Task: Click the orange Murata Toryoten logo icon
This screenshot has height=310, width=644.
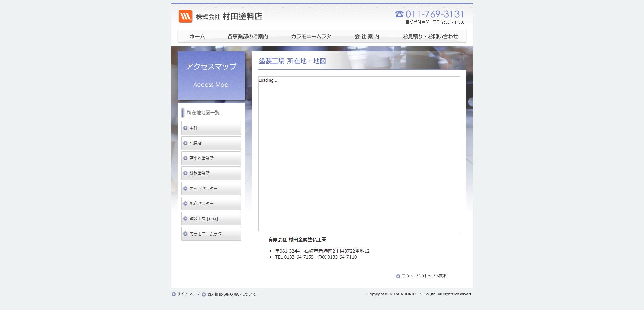Action: click(185, 16)
